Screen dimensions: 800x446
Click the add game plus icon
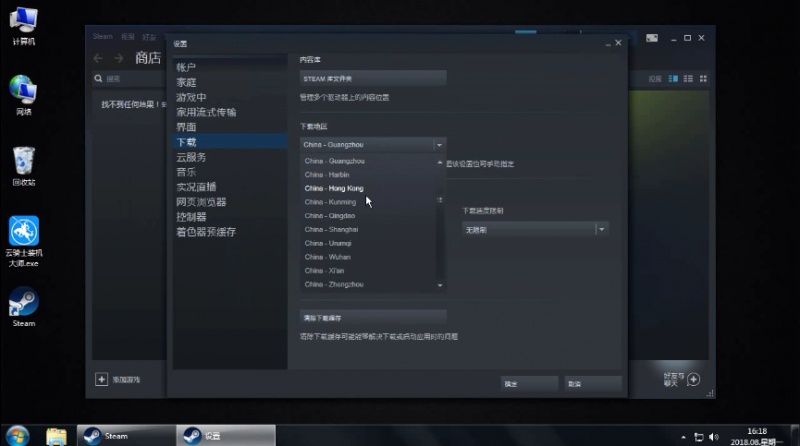(x=102, y=379)
